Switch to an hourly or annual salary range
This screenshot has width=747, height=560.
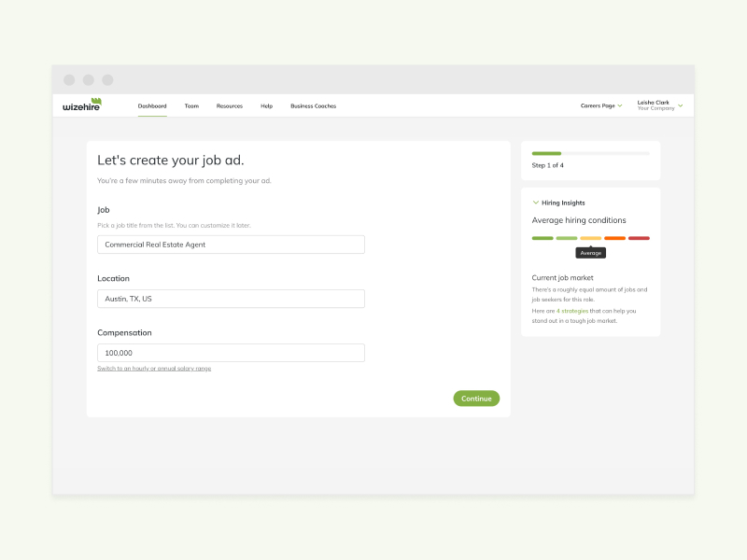[x=153, y=368]
